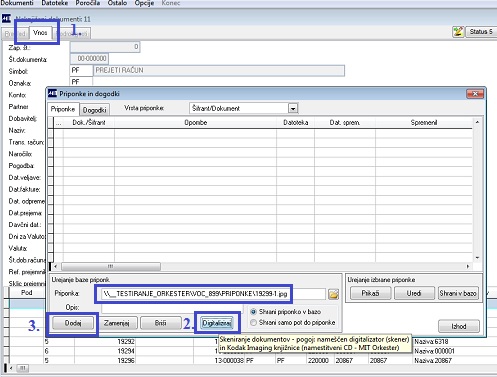Click the grid scroll up arrow
This screenshot has width=497, height=377.
coord(477,122)
